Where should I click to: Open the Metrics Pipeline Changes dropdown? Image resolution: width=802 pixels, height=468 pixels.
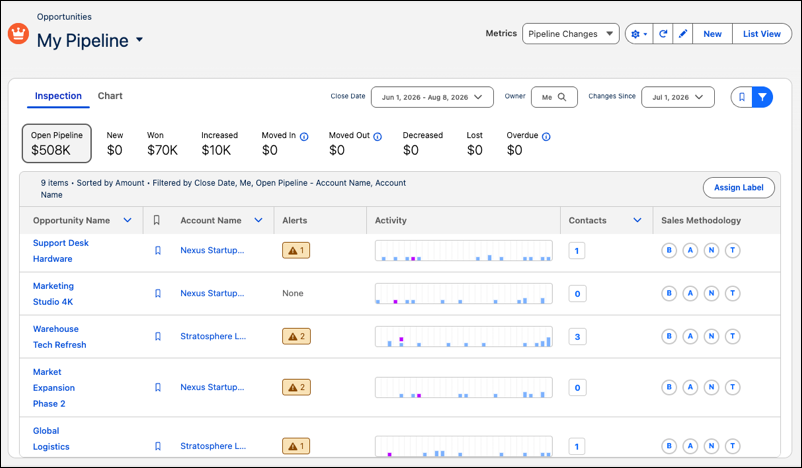coord(571,34)
